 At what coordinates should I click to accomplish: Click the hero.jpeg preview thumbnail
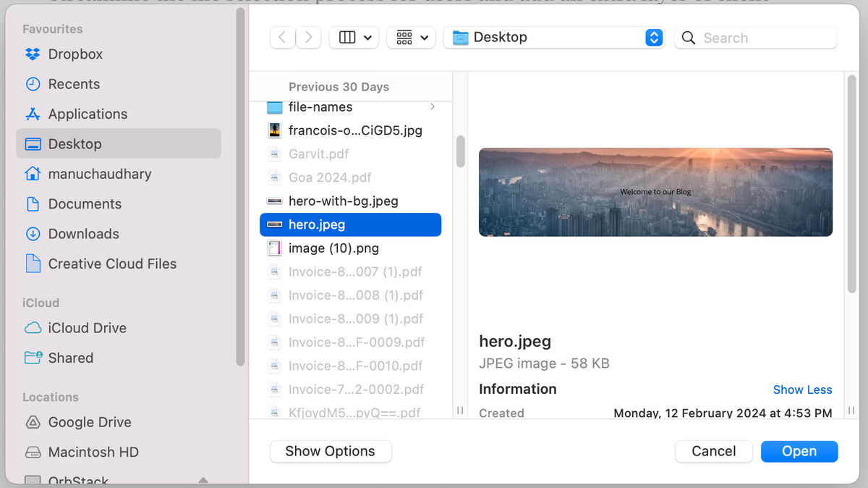click(655, 192)
